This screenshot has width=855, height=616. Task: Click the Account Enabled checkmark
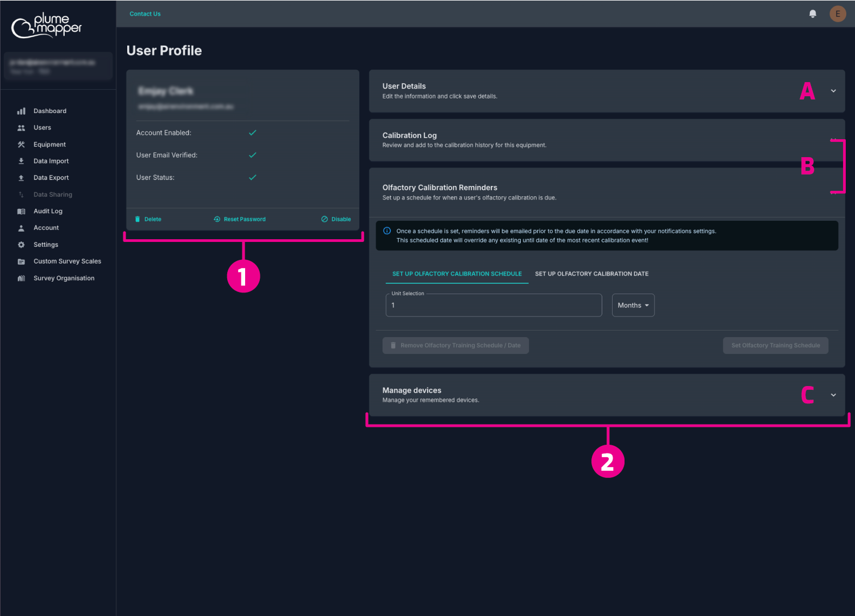[x=253, y=133]
